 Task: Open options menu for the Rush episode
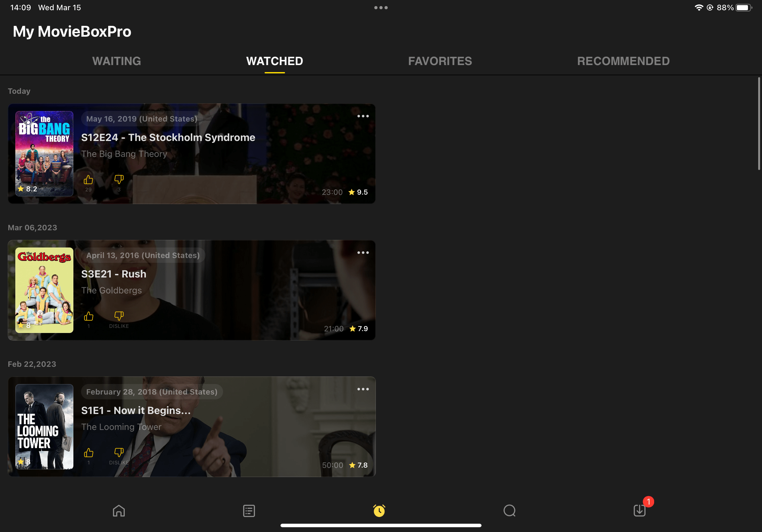tap(363, 252)
